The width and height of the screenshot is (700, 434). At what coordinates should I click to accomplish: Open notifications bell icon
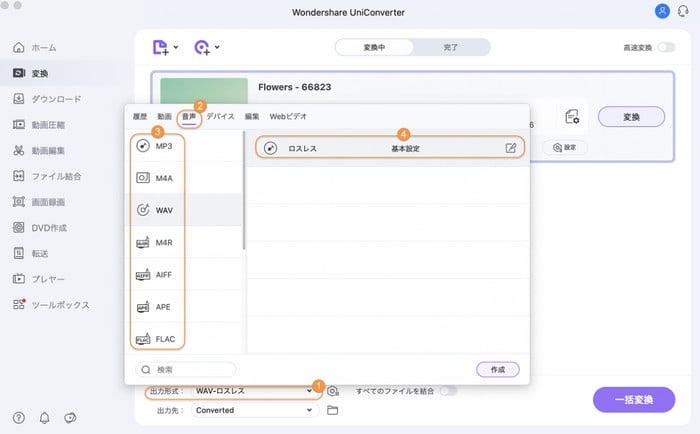(45, 418)
